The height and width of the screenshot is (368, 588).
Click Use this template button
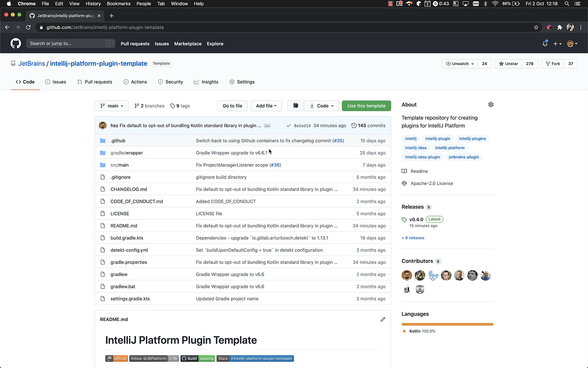coord(366,106)
